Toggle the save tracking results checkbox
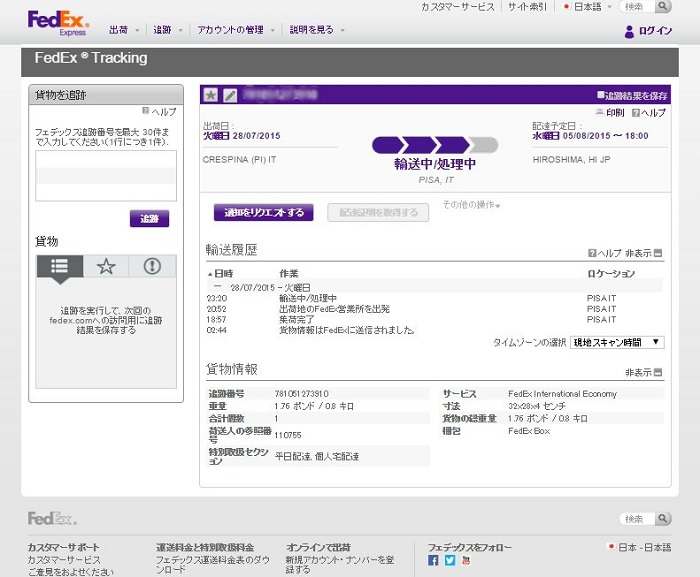The width and height of the screenshot is (700, 577). 600,95
